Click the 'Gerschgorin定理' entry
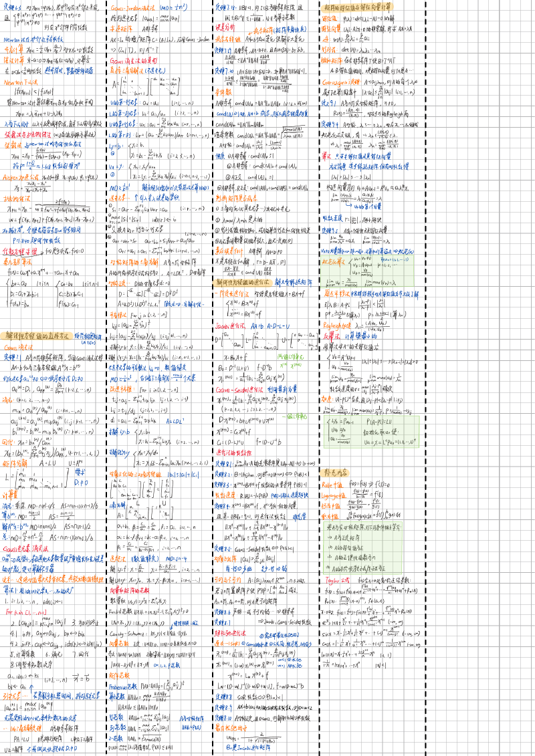Screen dimensions: 535x756 [340, 82]
